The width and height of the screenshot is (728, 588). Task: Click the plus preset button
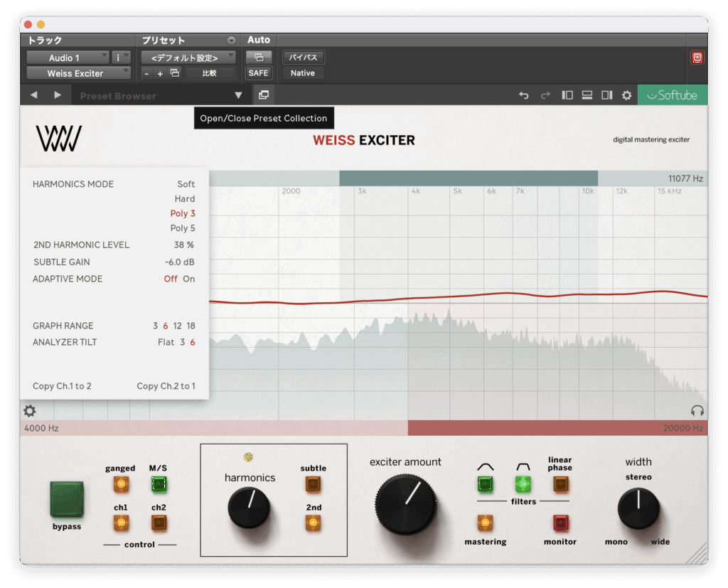(x=160, y=73)
